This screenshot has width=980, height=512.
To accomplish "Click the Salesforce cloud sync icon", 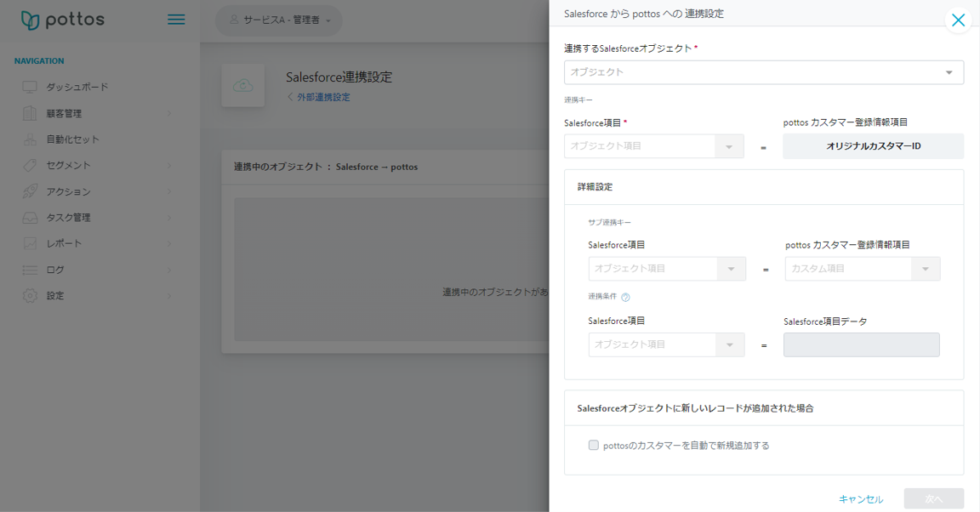I will [243, 86].
